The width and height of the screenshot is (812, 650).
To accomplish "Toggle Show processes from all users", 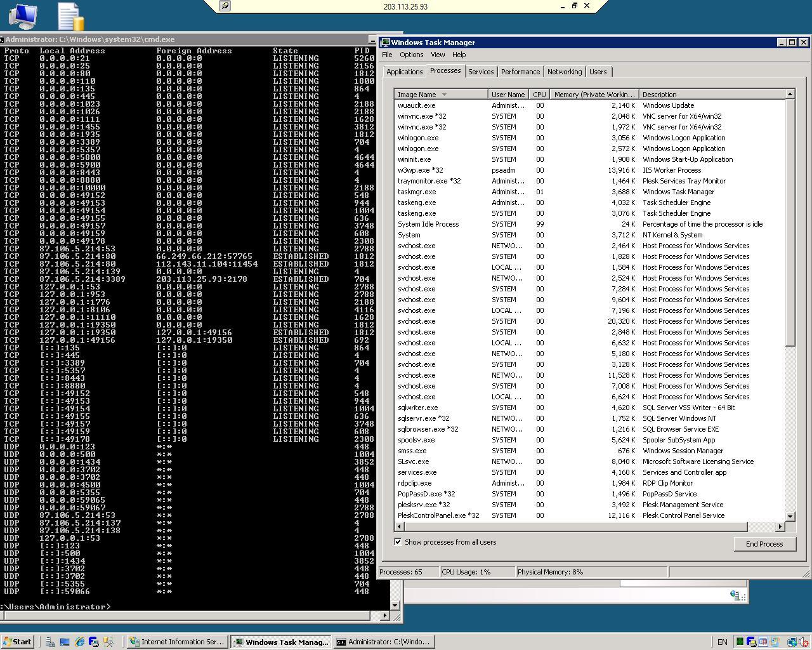I will click(x=398, y=542).
